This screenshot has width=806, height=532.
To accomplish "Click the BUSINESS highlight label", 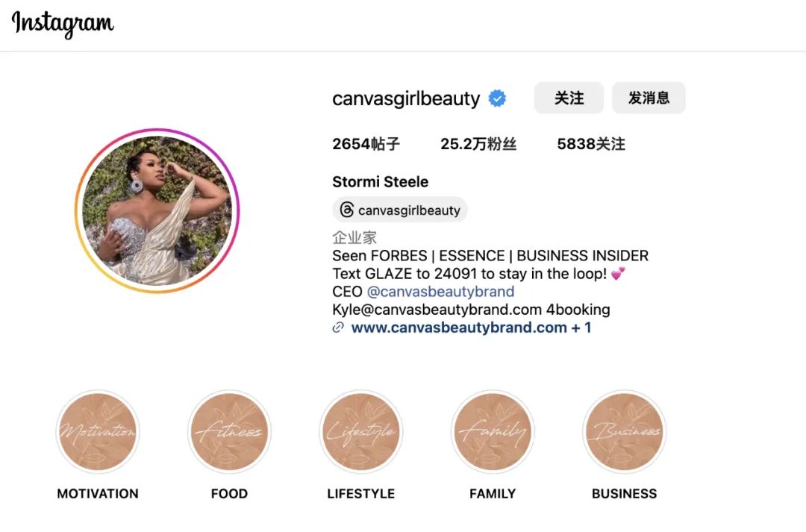I will coord(624,493).
